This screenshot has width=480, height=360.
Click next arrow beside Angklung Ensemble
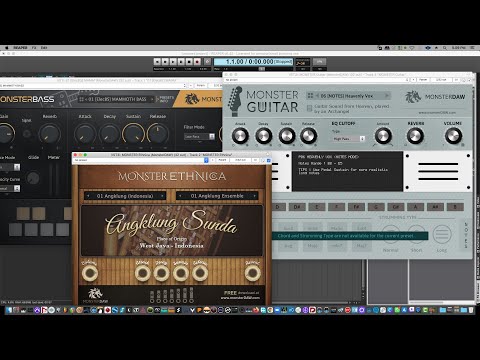coord(254,196)
